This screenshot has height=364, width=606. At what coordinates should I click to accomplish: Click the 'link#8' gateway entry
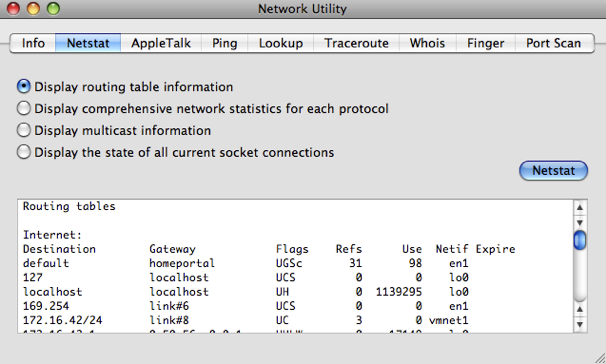(x=169, y=320)
